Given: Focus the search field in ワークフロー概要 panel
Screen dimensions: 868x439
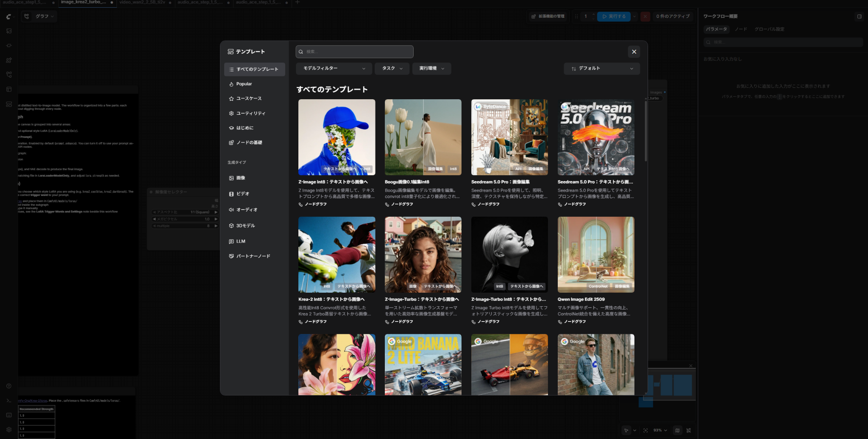Looking at the screenshot, I should click(783, 42).
